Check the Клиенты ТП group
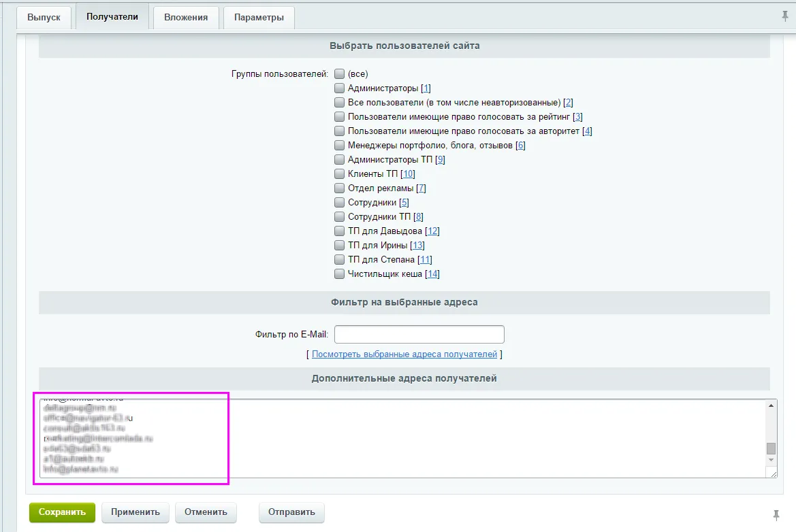This screenshot has width=796, height=532. point(339,173)
